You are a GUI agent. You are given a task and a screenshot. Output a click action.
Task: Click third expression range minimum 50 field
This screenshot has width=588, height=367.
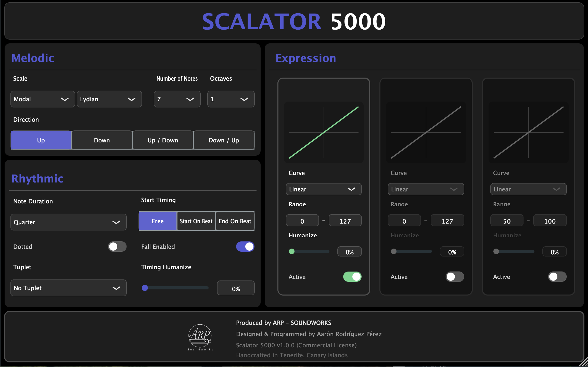(507, 221)
